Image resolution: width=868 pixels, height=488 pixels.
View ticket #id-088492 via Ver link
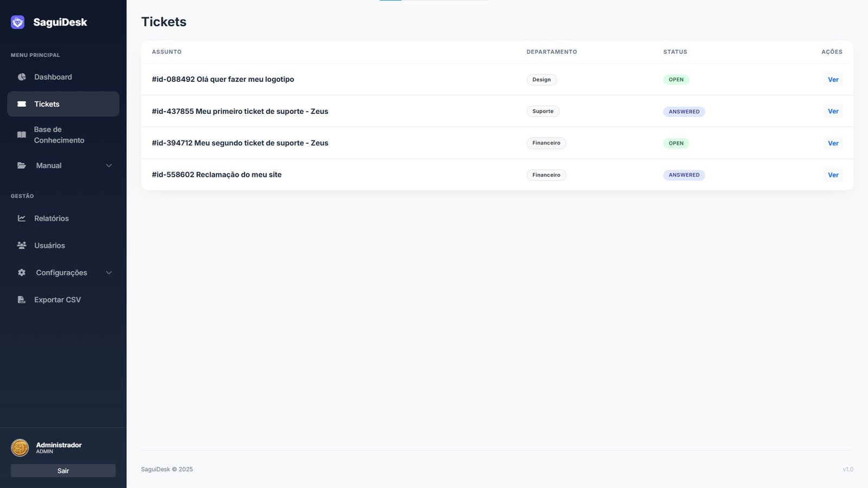coord(833,80)
